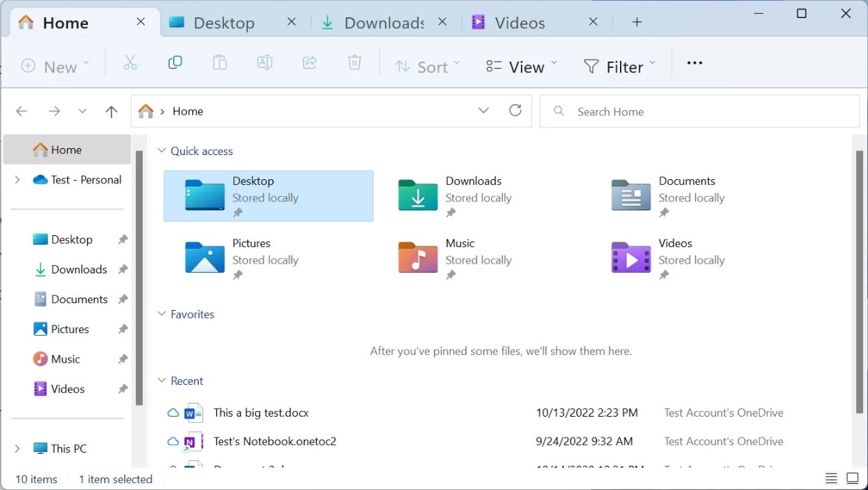The width and height of the screenshot is (868, 490).
Task: Click the home icon in address bar
Action: coord(145,111)
